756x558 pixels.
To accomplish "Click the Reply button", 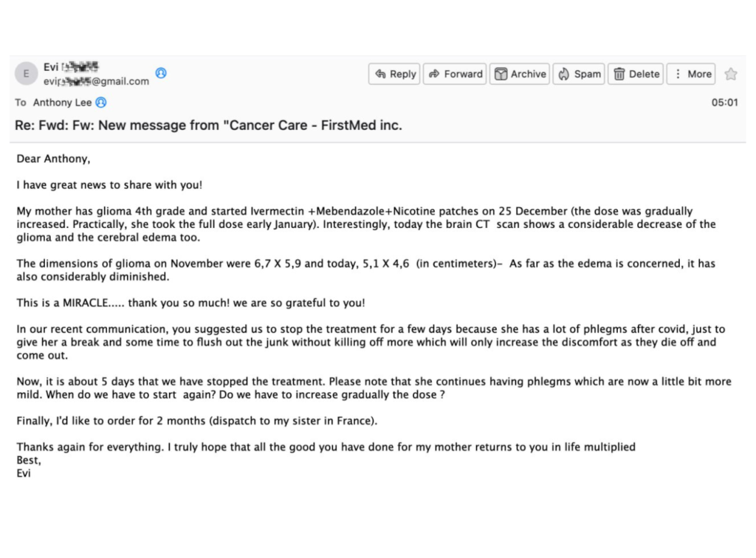I will 395,74.
